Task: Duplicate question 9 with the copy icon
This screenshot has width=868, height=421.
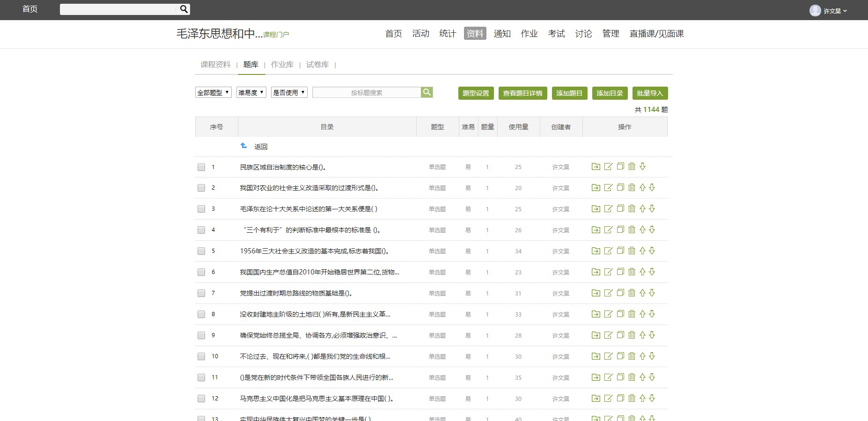Action: point(620,335)
